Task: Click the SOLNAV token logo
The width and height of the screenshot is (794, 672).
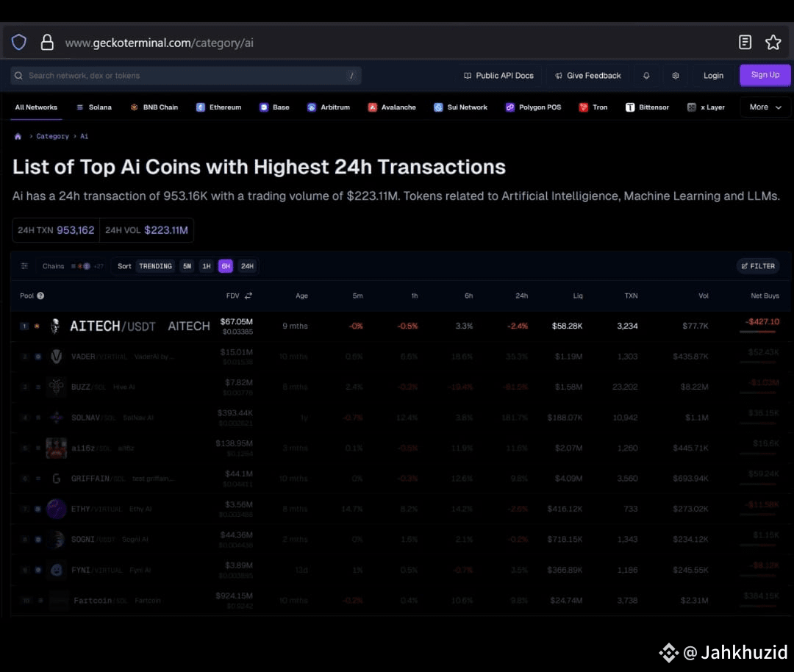Action: coord(56,418)
